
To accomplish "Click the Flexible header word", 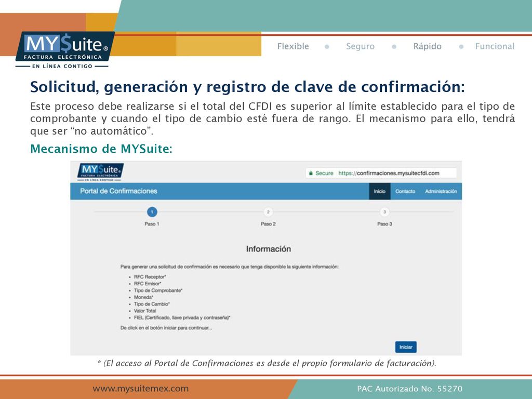I will (293, 46).
